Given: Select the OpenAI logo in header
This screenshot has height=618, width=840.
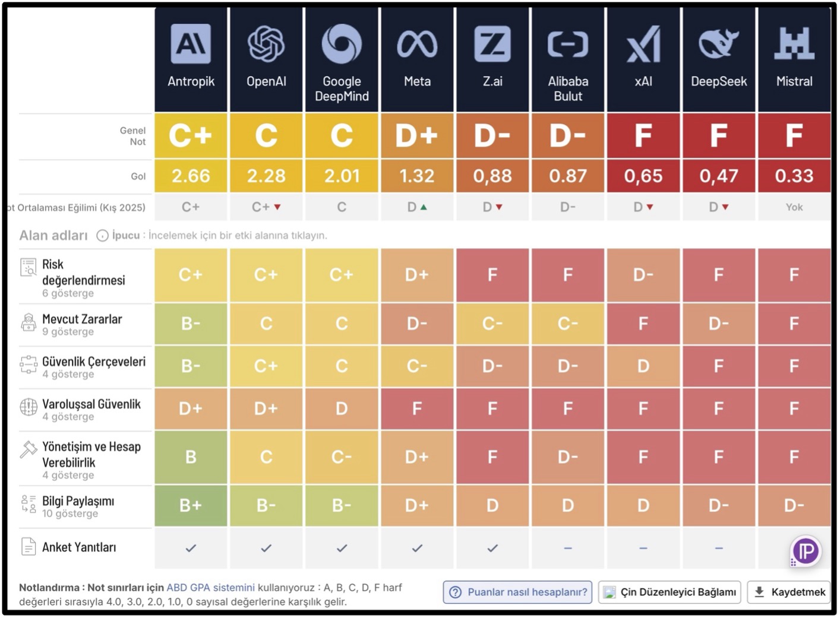Looking at the screenshot, I should [266, 44].
